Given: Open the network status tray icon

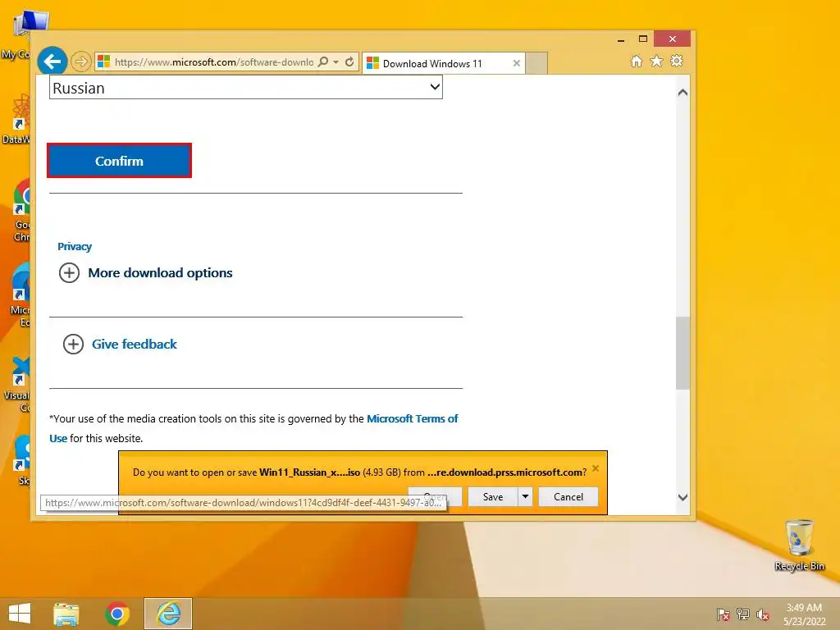Looking at the screenshot, I should click(743, 614).
